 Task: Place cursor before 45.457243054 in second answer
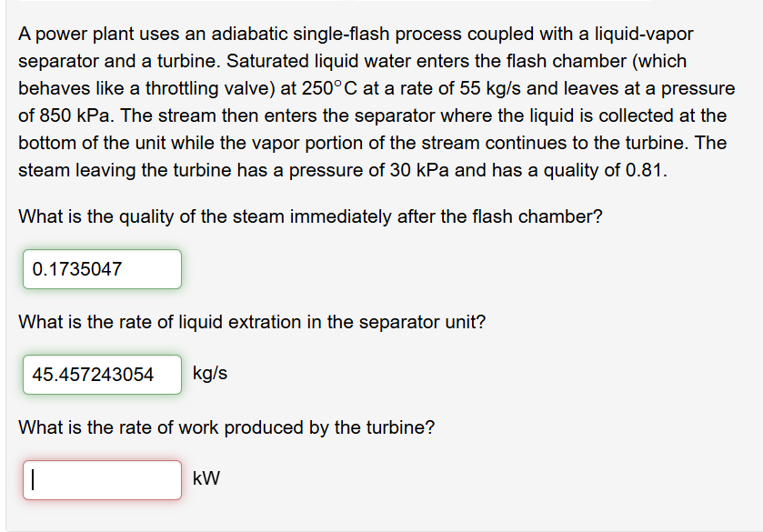[33, 375]
